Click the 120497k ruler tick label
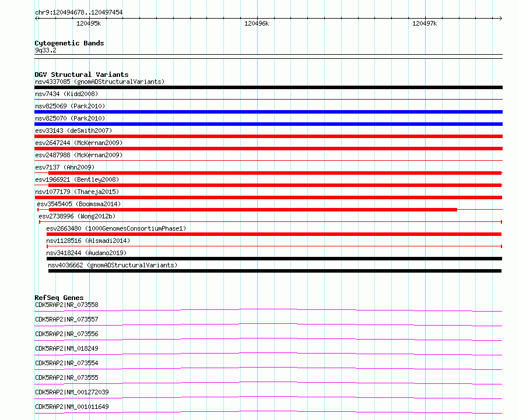 (x=425, y=23)
